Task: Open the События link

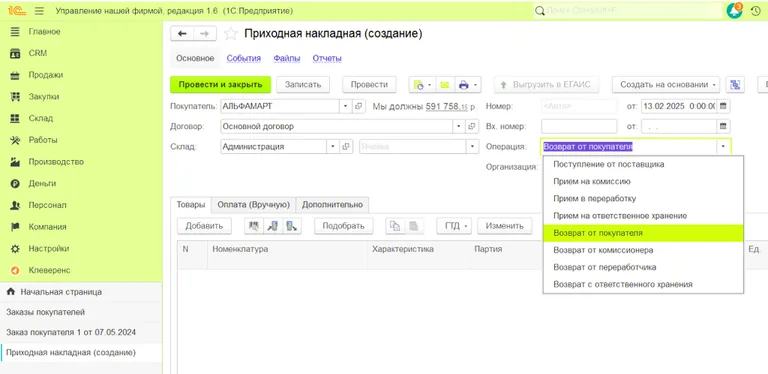Action: click(243, 58)
